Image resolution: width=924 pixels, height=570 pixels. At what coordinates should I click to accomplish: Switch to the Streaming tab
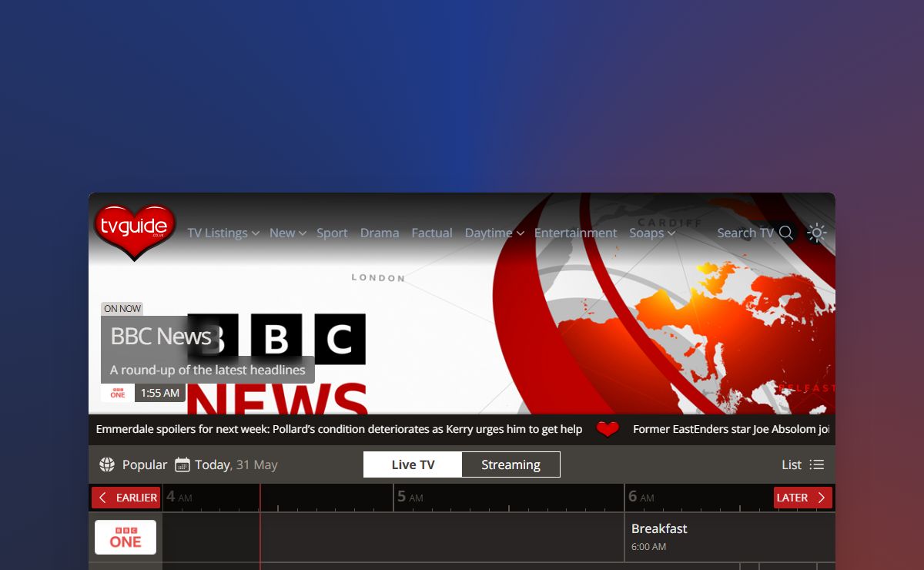[x=511, y=464]
